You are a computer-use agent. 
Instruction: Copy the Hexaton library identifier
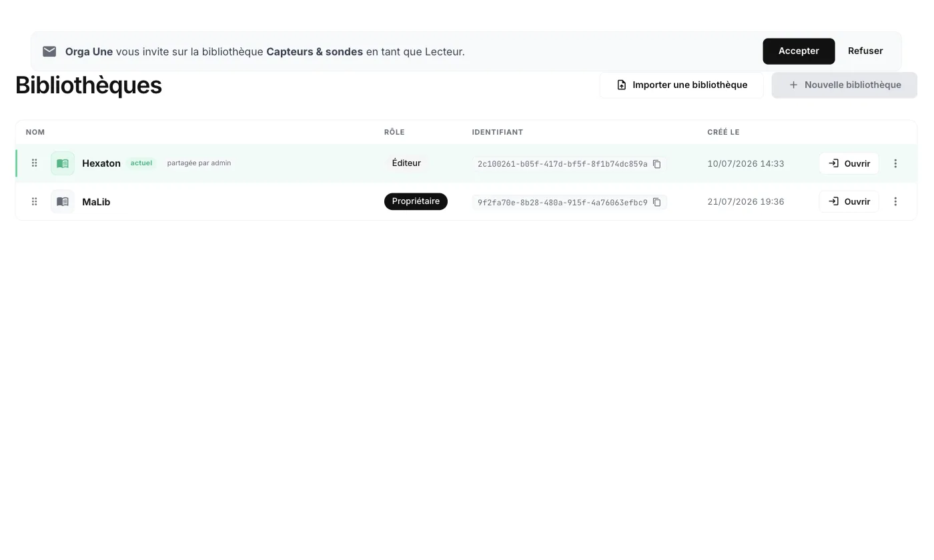(x=656, y=164)
